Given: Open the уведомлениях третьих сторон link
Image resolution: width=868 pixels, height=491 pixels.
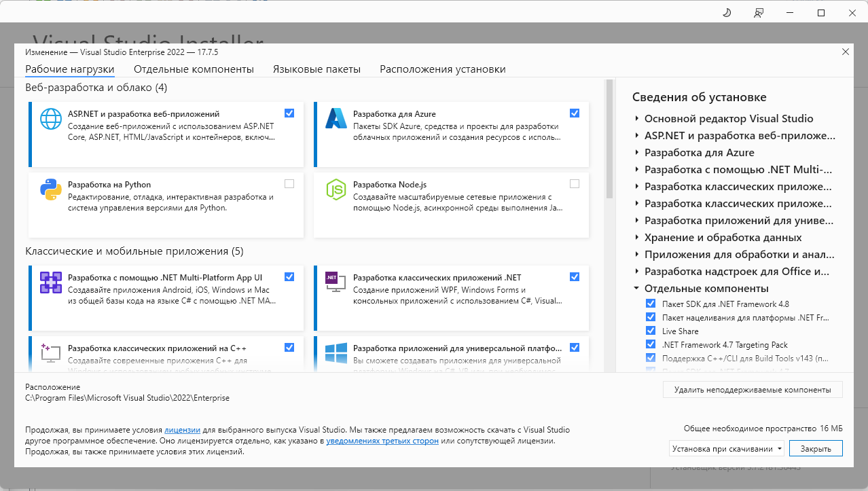Looking at the screenshot, I should pyautogui.click(x=382, y=441).
